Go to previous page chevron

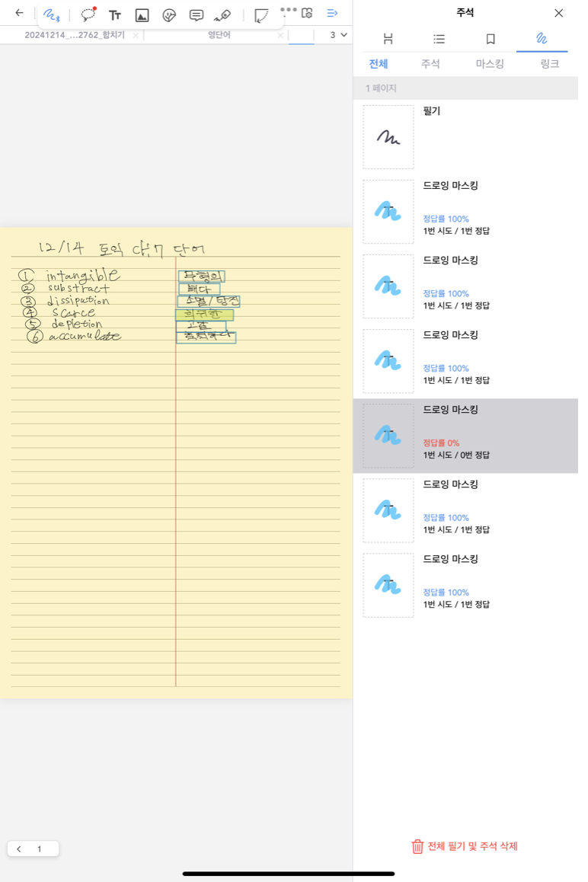tap(19, 848)
